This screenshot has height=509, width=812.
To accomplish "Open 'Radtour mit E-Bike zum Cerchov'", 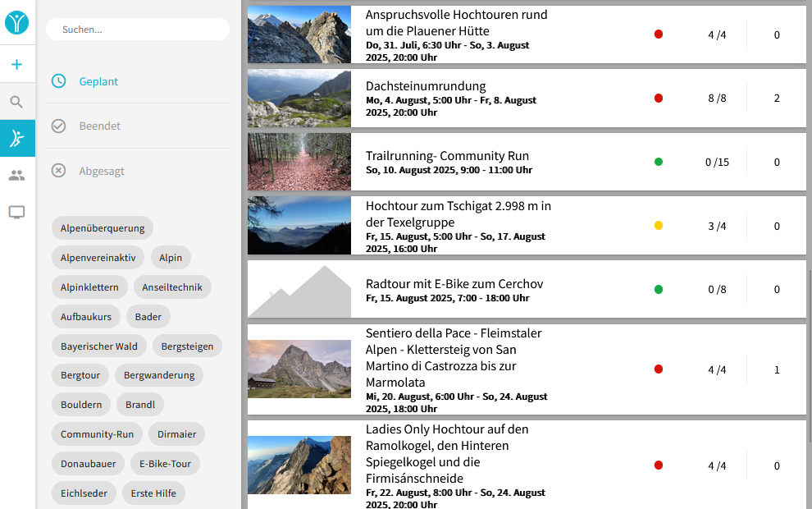I will pos(454,284).
